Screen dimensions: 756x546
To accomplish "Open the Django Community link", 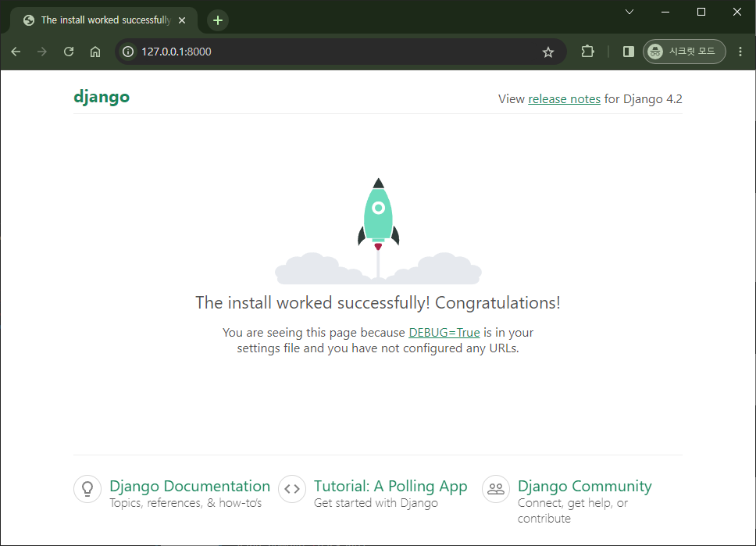I will [585, 486].
